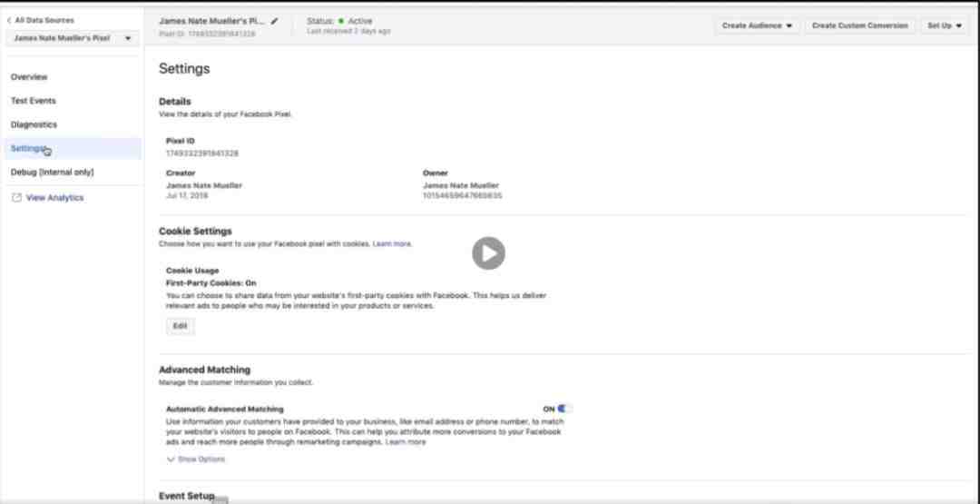Open Debug [internal only] tab
Screen dimensions: 980x504
52,172
